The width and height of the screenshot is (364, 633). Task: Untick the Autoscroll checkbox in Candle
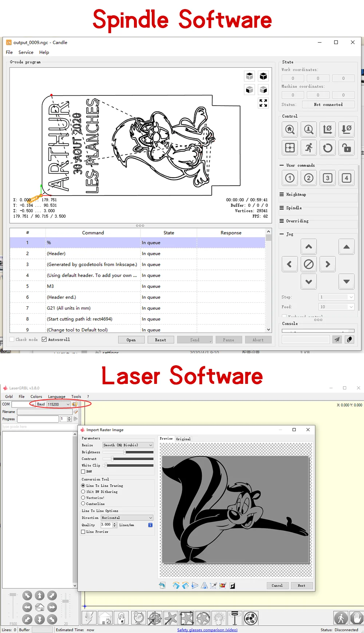coord(44,339)
